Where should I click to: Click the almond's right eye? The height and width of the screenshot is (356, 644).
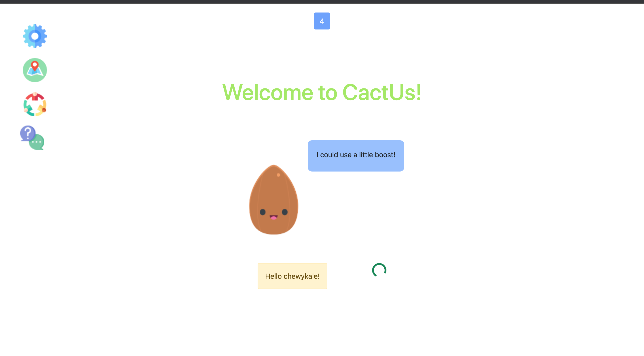click(285, 212)
